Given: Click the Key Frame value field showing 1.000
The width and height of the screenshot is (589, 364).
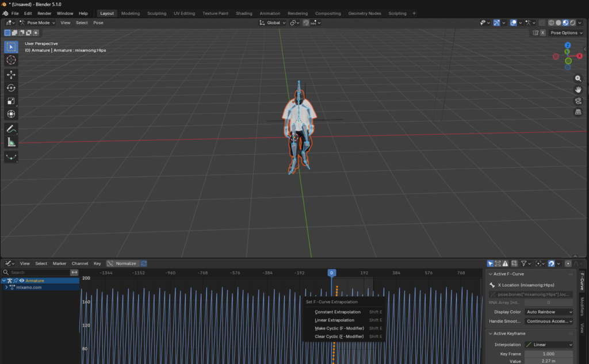Looking at the screenshot, I should tap(548, 353).
